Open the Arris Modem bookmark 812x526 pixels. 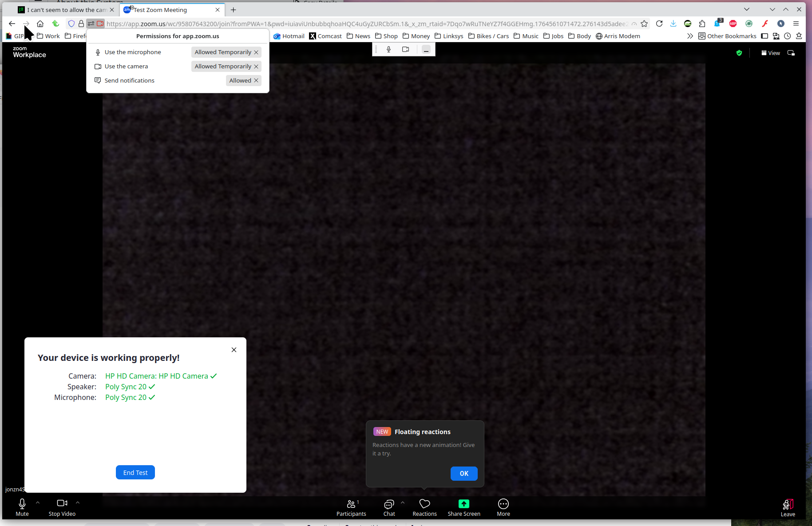[618, 36]
